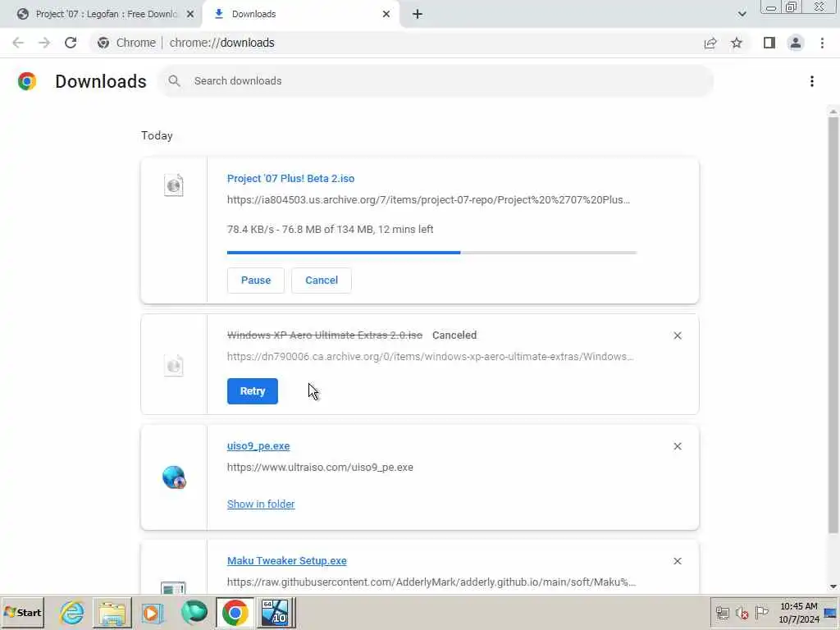The width and height of the screenshot is (840, 630).
Task: Open Action Center flag icon
Action: click(761, 613)
